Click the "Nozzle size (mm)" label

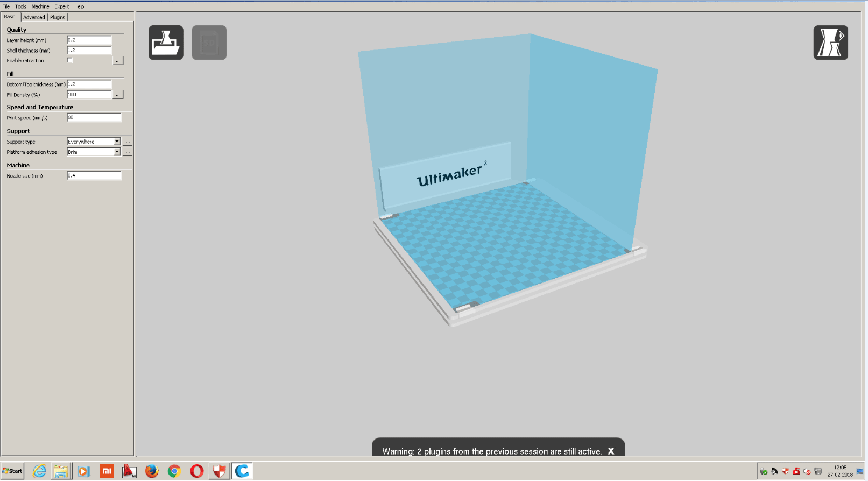tap(25, 176)
